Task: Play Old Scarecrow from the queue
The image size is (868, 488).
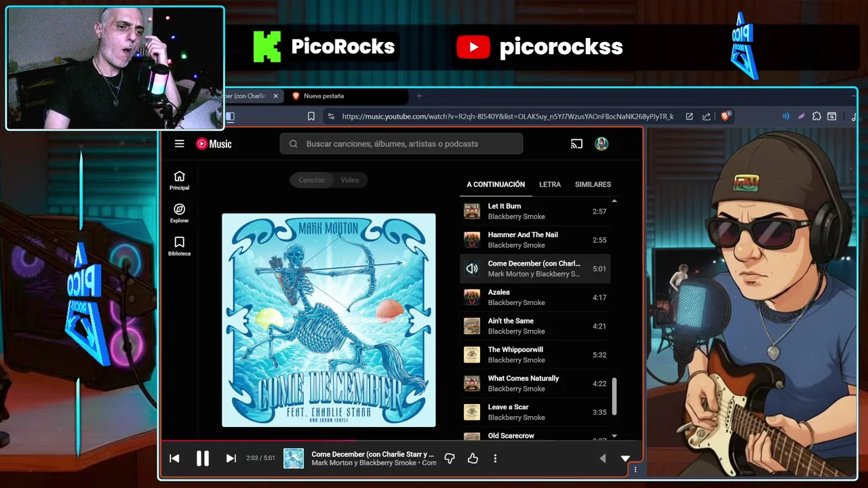Action: 534,434
